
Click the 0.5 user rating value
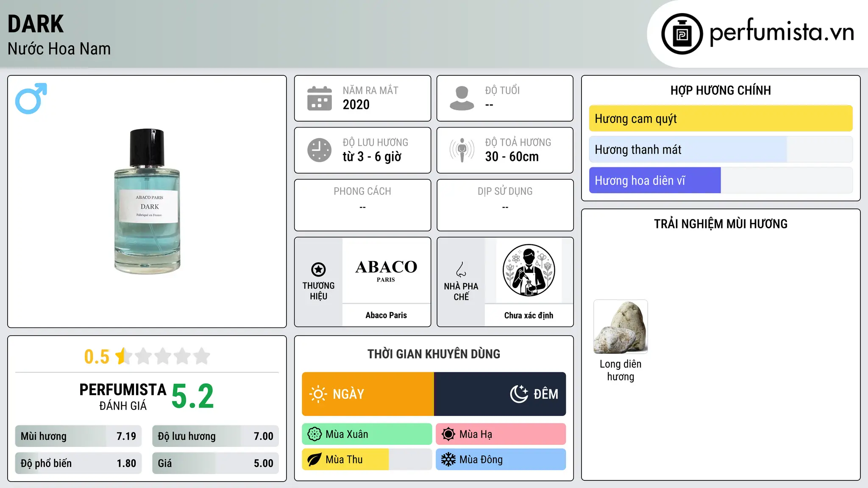(x=97, y=357)
